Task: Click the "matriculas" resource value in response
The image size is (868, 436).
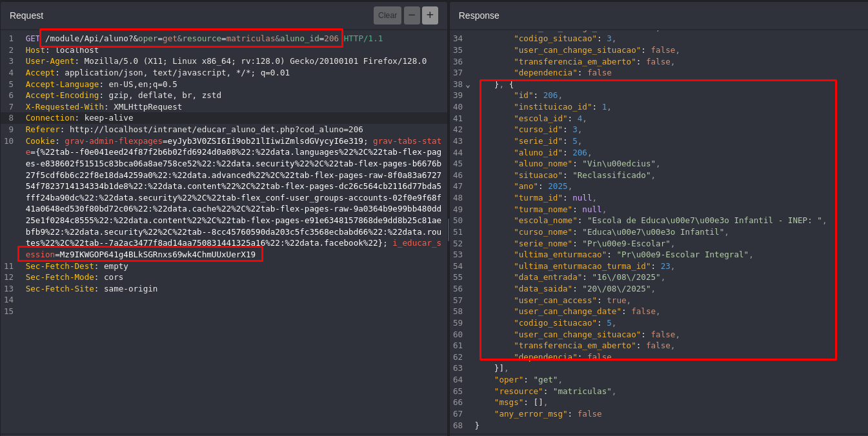Action: (581, 391)
